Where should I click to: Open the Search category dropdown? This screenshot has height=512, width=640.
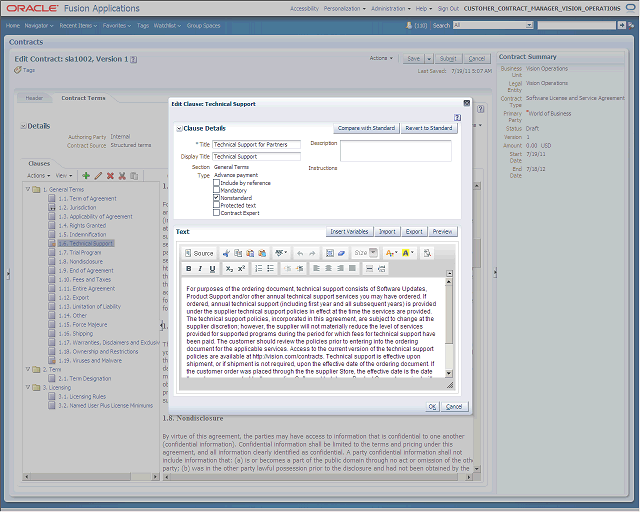point(529,25)
